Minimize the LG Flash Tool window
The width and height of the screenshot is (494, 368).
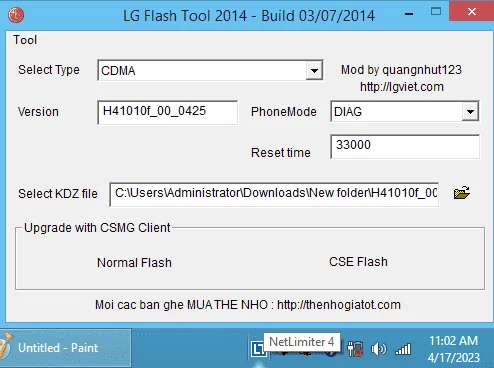[409, 14]
